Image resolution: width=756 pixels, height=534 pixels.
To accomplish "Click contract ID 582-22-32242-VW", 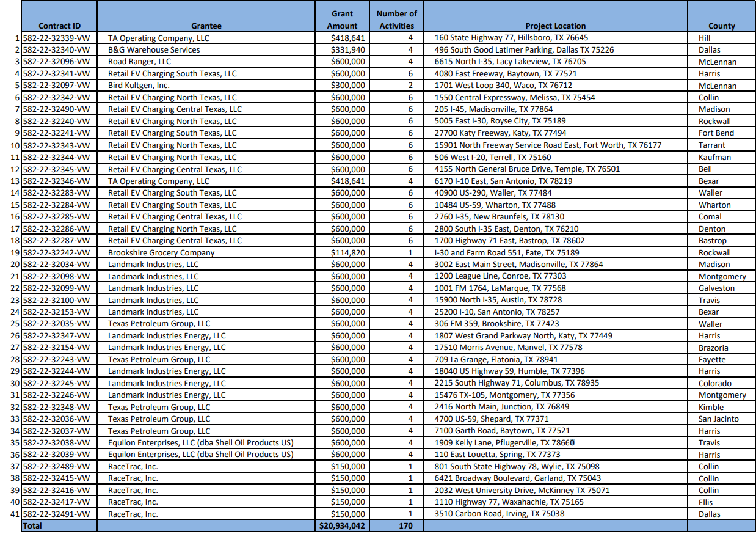I will tap(56, 252).
